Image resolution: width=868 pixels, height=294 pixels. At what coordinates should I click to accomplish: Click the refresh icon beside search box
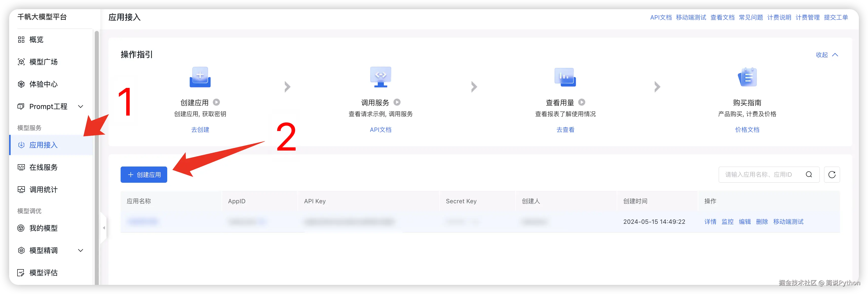pyautogui.click(x=832, y=175)
